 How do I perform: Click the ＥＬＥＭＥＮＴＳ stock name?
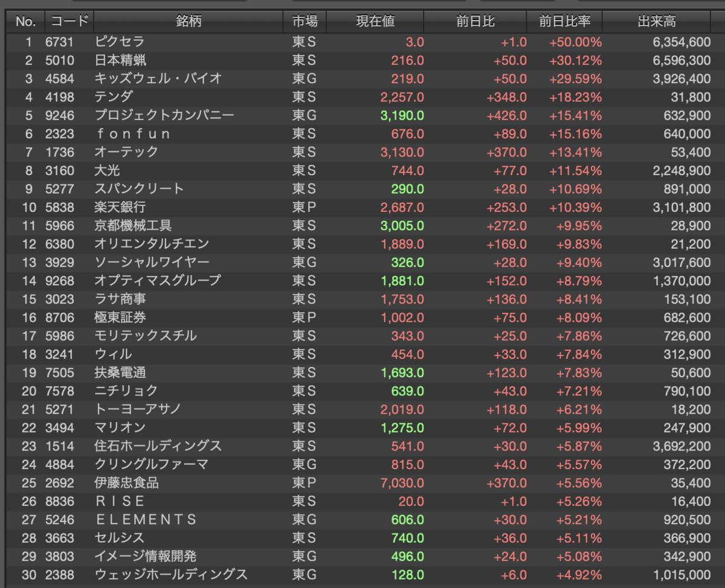click(146, 519)
